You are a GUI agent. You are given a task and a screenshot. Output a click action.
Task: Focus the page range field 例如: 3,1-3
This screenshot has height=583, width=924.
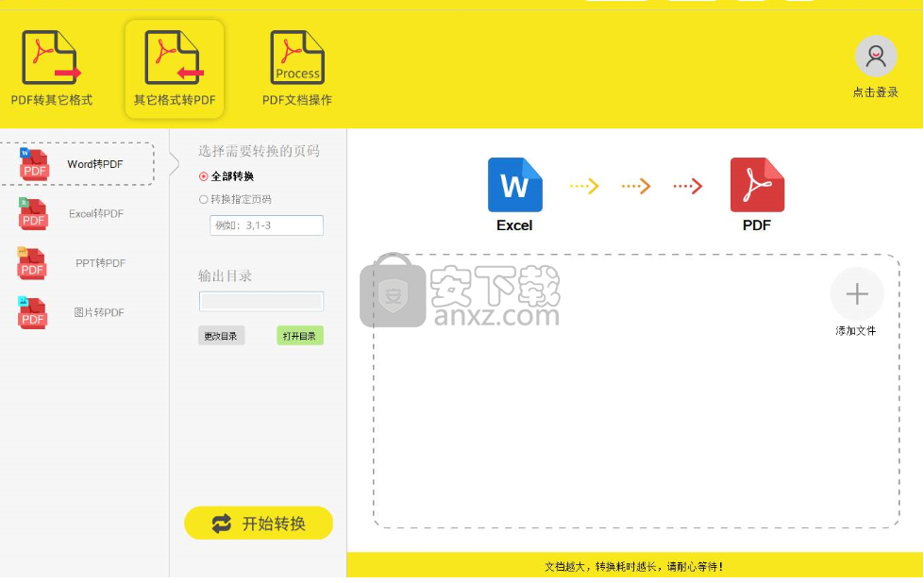(266, 225)
